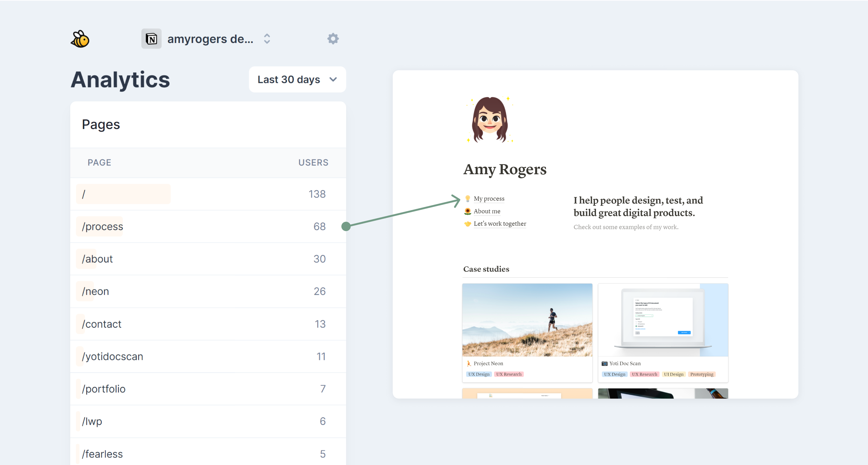Image resolution: width=868 pixels, height=465 pixels.
Task: Click the Notion site icon
Action: pyautogui.click(x=151, y=39)
